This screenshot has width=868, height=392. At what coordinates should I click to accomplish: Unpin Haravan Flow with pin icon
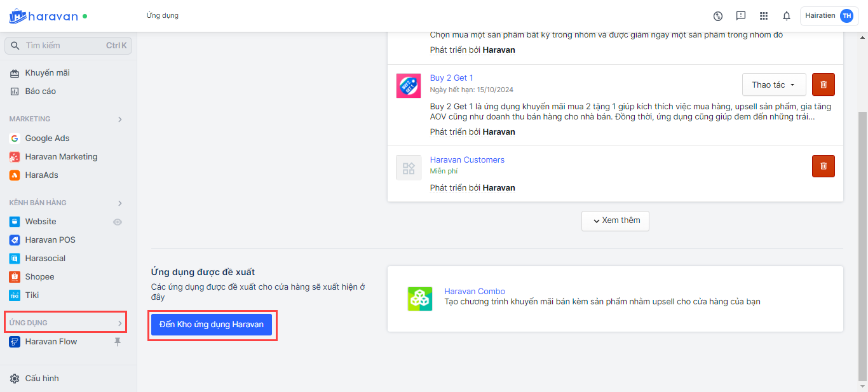117,342
